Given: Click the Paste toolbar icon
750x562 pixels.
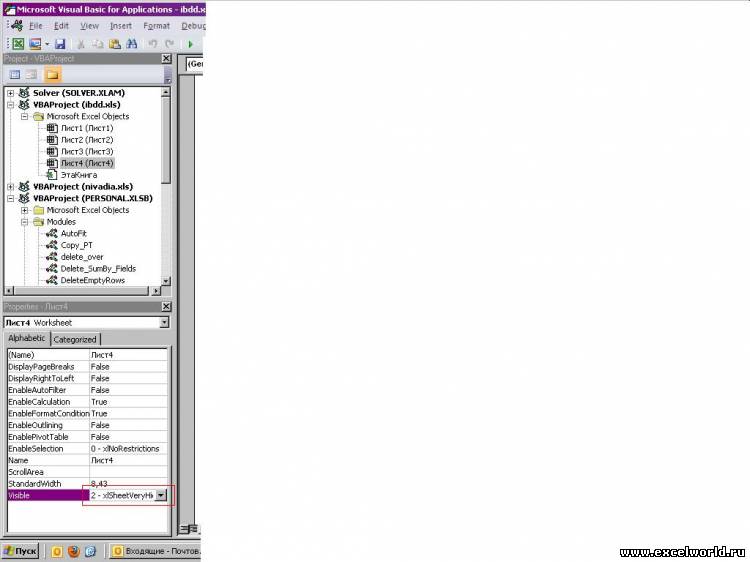Looking at the screenshot, I should click(x=115, y=44).
